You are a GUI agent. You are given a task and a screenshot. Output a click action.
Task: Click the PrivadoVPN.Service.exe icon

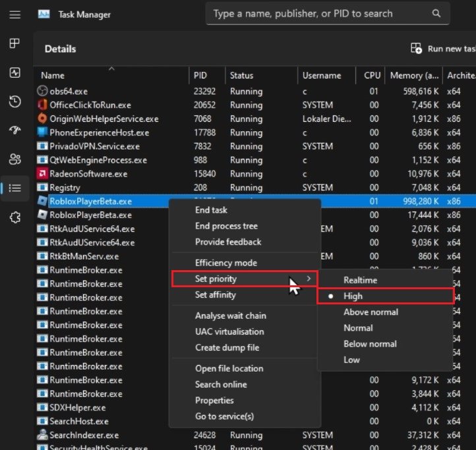42,146
